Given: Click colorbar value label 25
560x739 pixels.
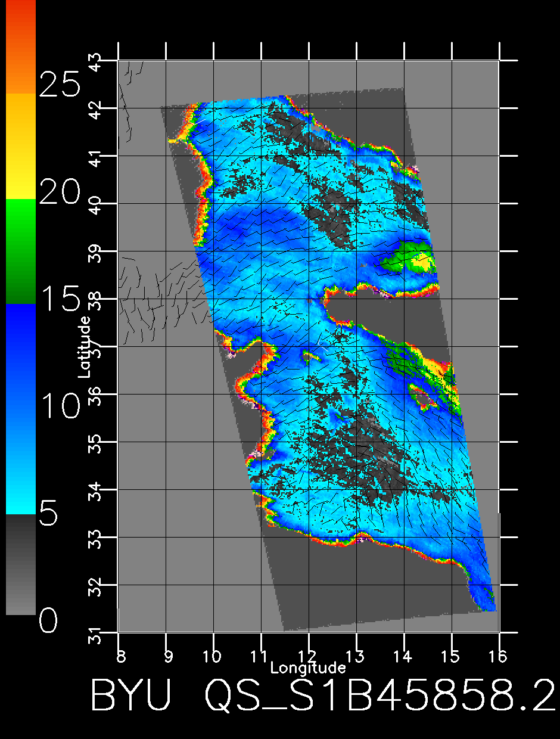Looking at the screenshot, I should tap(60, 83).
